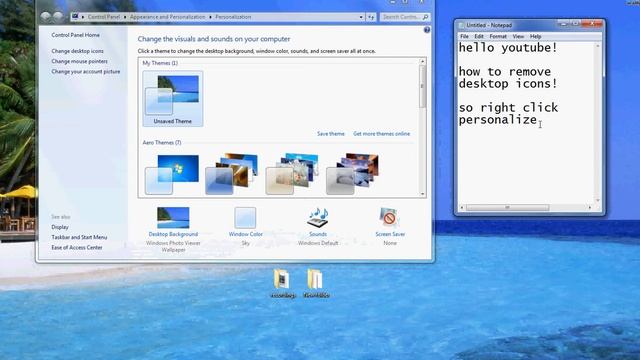Click the Aero Themes (7) group header
Screen dimensions: 640x360
162,143
